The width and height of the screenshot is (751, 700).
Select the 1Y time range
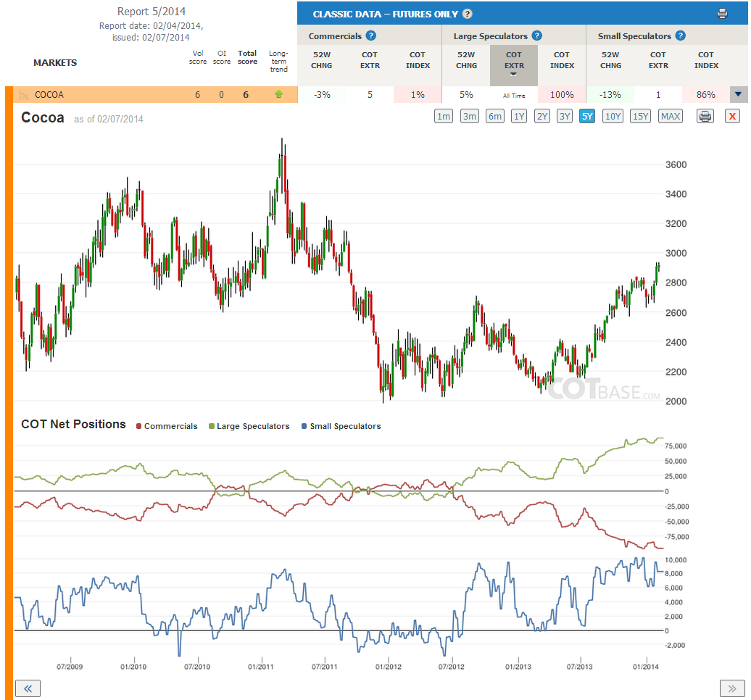(519, 117)
